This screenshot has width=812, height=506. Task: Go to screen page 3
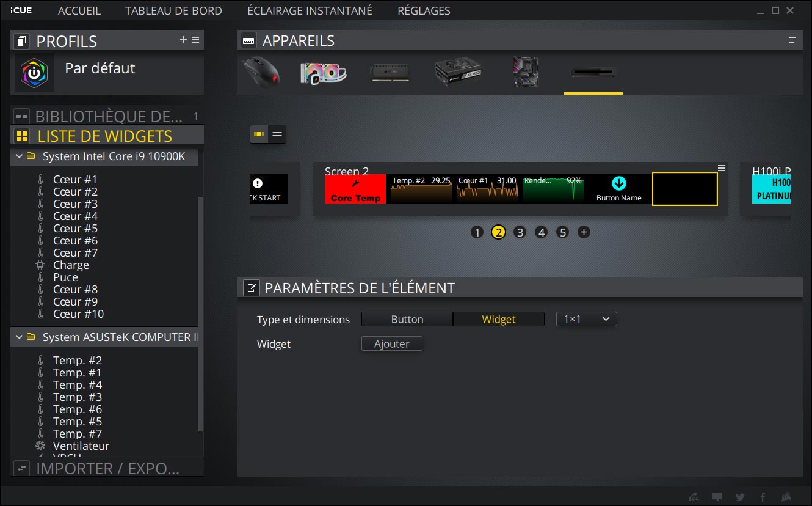coord(520,232)
